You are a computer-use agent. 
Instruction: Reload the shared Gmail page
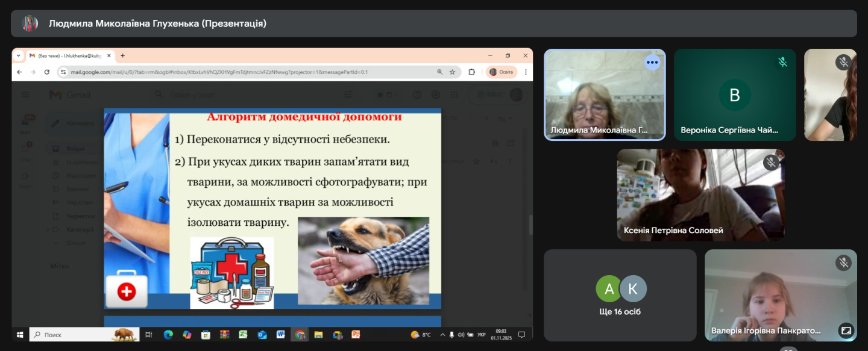click(47, 72)
